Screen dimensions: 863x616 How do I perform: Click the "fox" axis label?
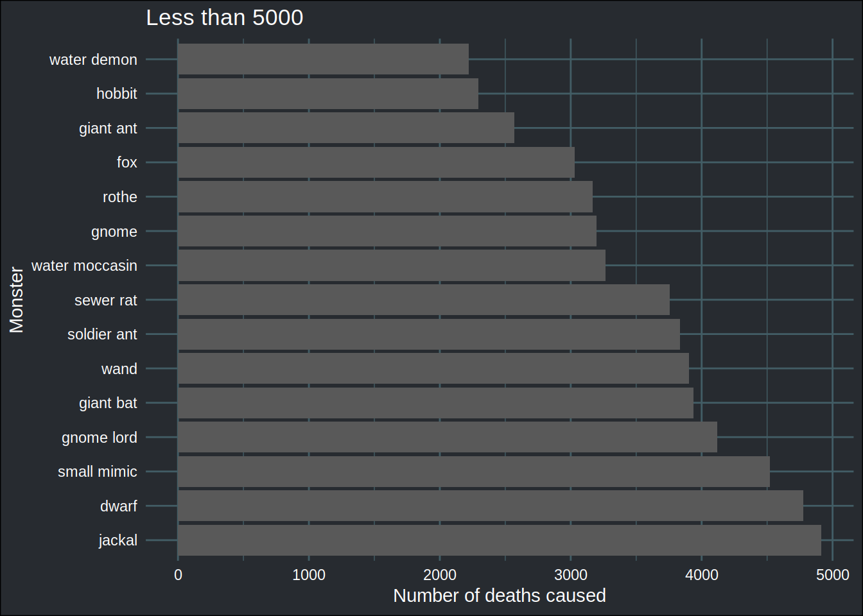pos(127,162)
